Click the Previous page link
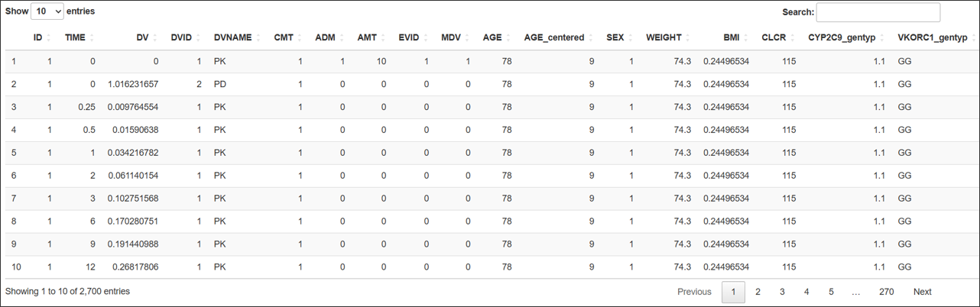Image resolution: width=980 pixels, height=307 pixels. click(x=694, y=292)
